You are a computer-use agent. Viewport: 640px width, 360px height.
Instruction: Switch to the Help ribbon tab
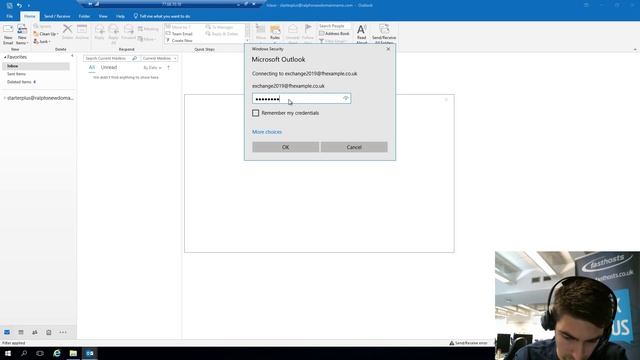coord(120,16)
